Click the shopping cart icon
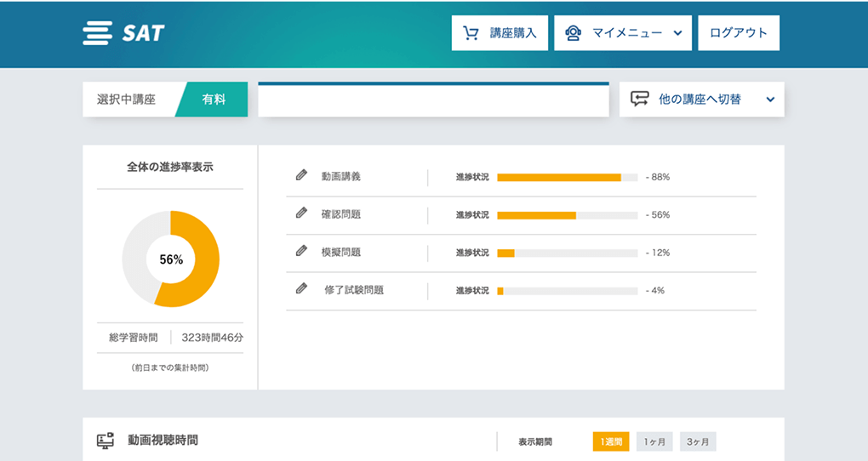 tap(471, 33)
